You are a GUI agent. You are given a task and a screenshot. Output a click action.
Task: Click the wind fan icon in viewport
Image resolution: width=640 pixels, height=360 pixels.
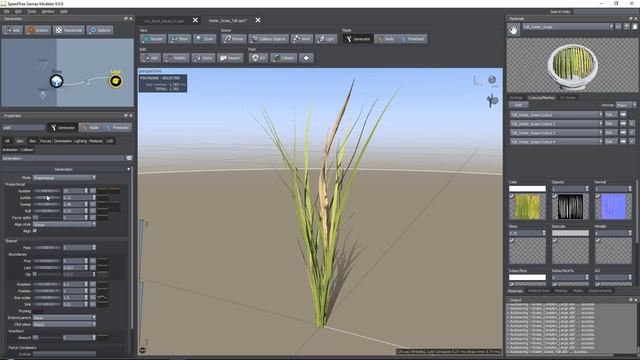click(492, 100)
